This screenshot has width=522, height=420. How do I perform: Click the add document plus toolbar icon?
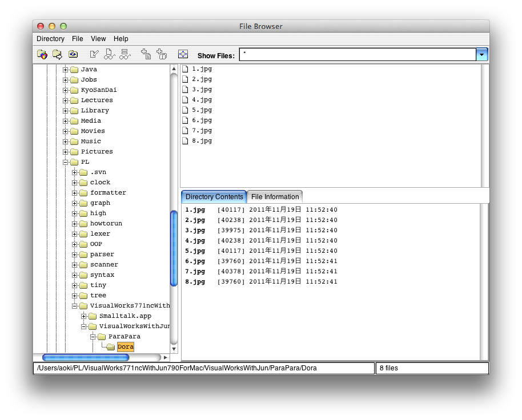tap(146, 55)
